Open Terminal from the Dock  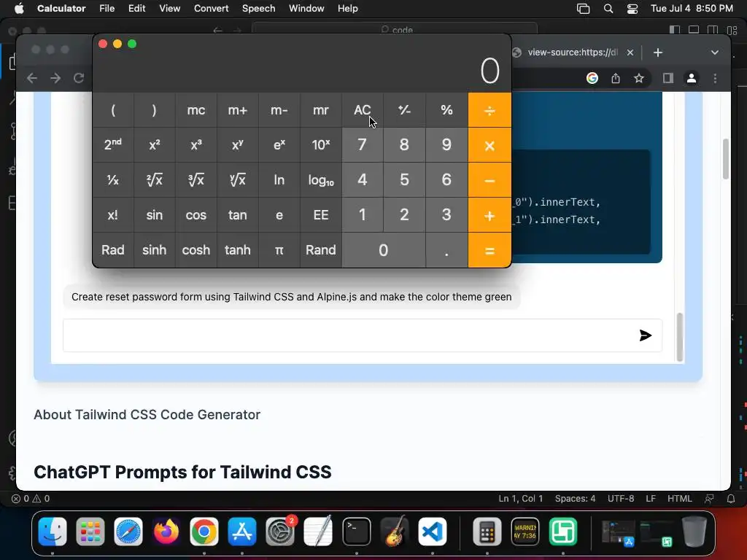[x=356, y=532]
